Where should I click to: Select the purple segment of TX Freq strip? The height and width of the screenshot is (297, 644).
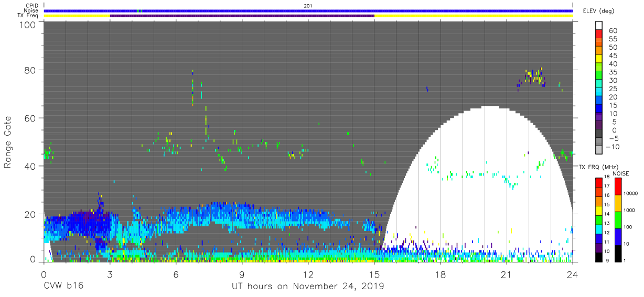pos(242,16)
